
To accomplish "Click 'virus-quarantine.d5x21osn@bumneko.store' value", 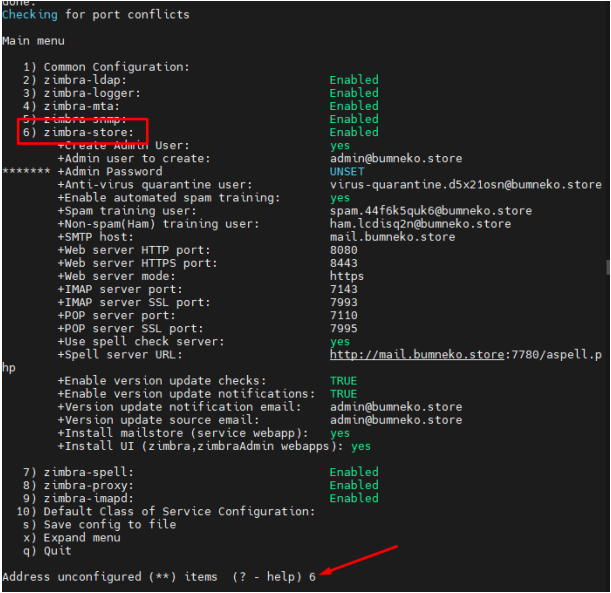I will (466, 185).
